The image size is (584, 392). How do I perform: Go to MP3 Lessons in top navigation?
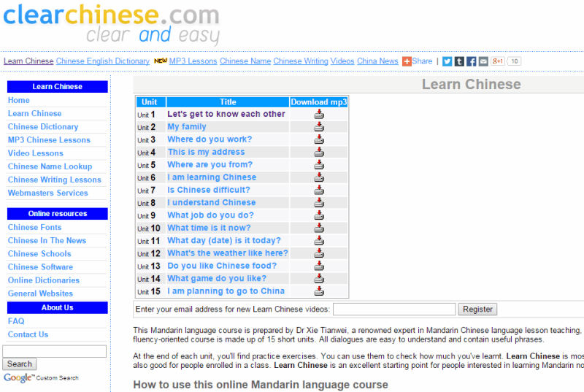pyautogui.click(x=193, y=61)
